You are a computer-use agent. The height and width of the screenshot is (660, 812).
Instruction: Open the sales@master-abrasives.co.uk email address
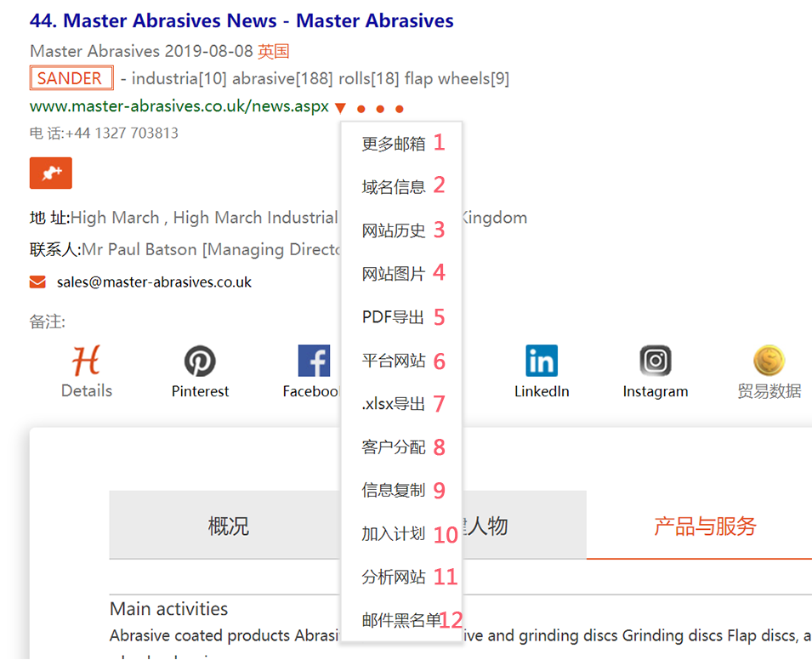click(x=154, y=282)
